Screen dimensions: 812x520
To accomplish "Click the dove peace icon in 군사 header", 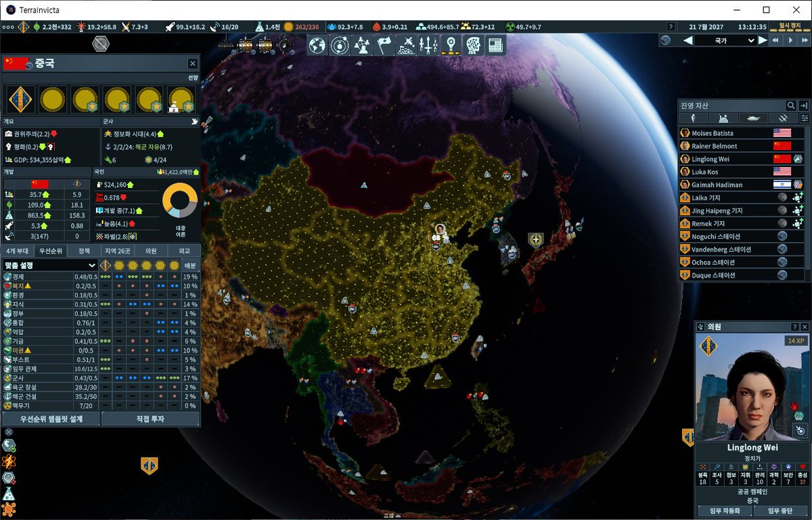I will click(x=194, y=121).
